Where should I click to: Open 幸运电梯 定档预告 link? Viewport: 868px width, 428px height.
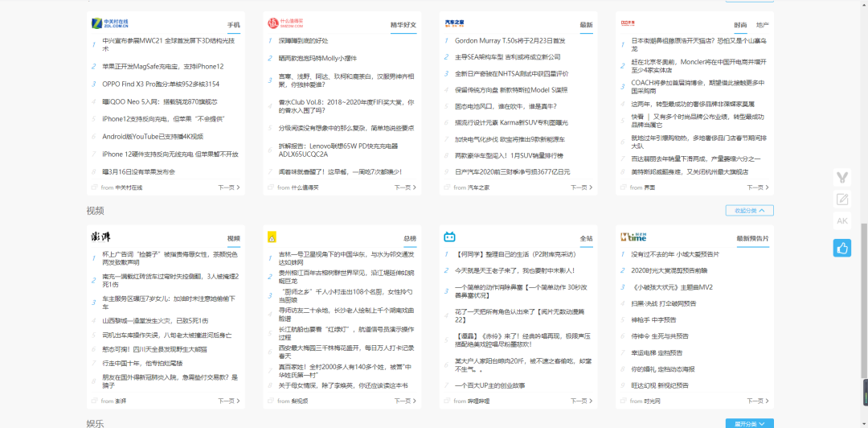pyautogui.click(x=657, y=352)
